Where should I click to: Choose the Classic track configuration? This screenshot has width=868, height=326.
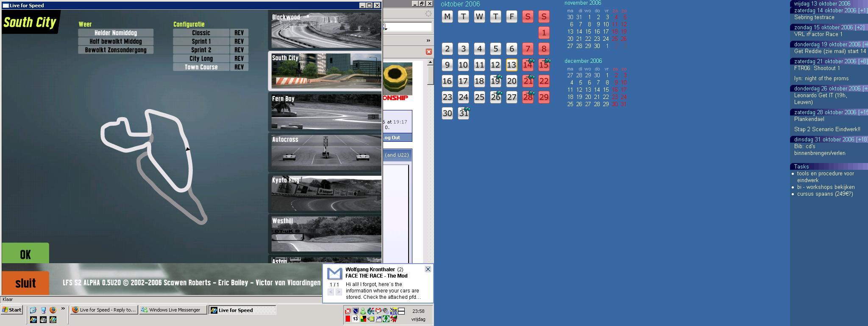[201, 33]
